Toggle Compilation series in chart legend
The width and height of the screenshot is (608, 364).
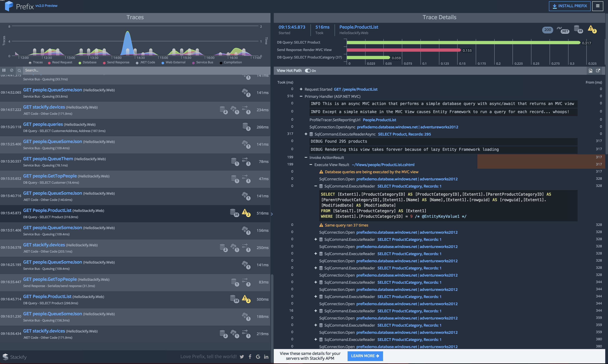click(231, 62)
